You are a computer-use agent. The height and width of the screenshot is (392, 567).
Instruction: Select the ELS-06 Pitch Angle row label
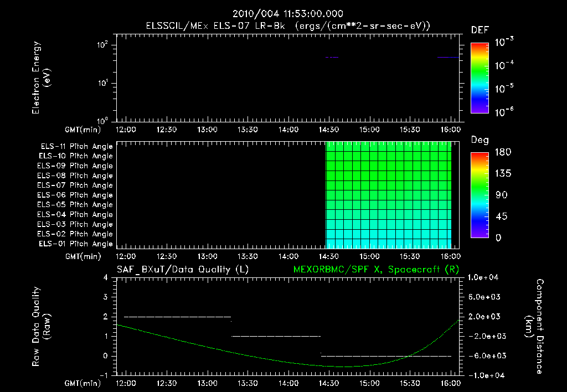point(75,195)
